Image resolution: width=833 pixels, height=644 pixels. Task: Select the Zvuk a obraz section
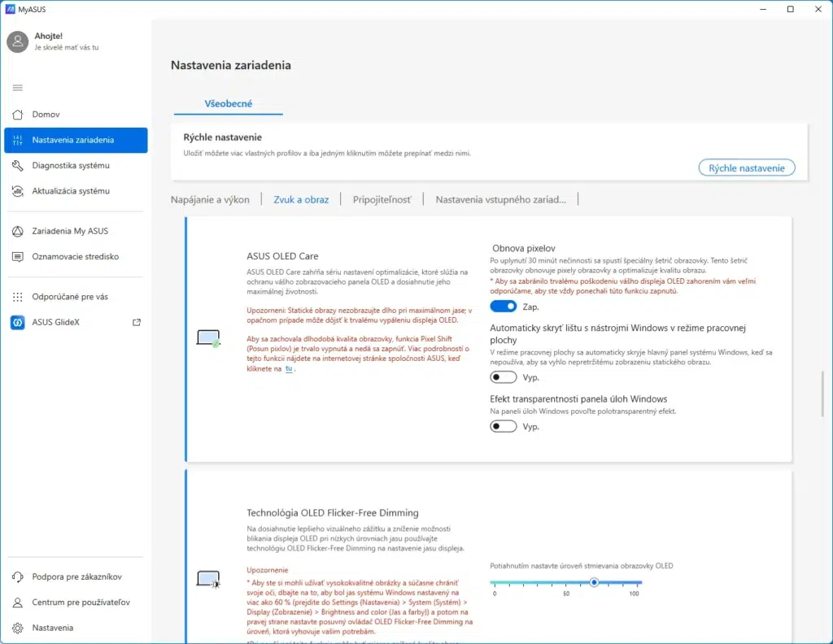(x=301, y=200)
